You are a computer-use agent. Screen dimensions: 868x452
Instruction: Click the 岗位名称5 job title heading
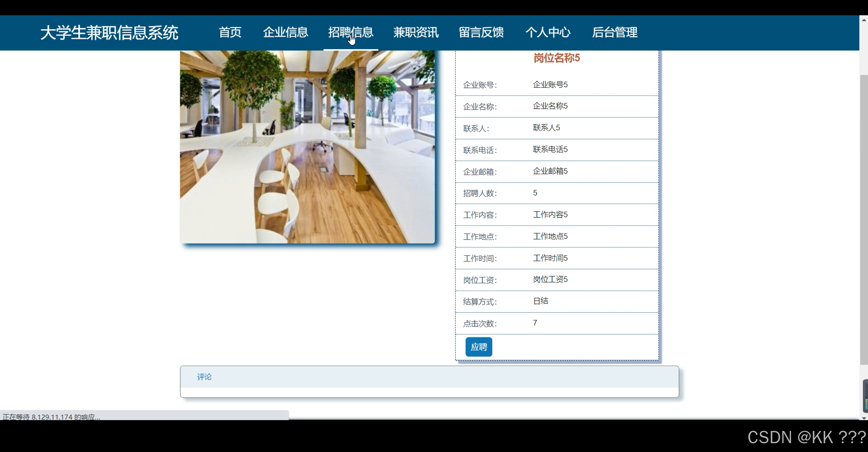556,58
